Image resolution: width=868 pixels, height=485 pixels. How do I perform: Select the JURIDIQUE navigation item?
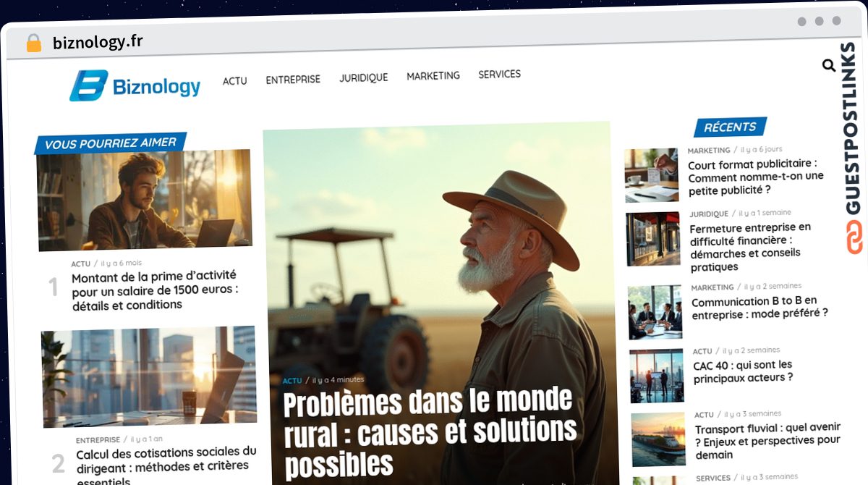[363, 77]
